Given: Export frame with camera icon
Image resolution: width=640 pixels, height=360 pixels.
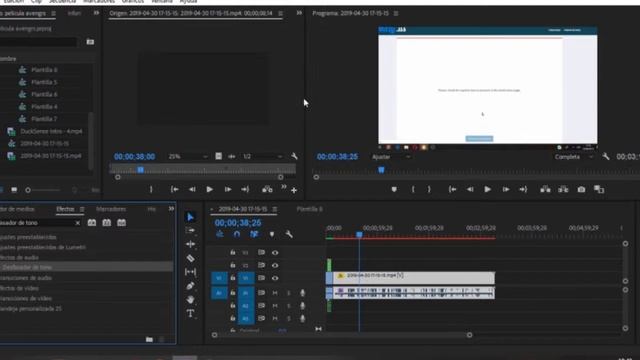Looking at the screenshot, I should (x=581, y=189).
